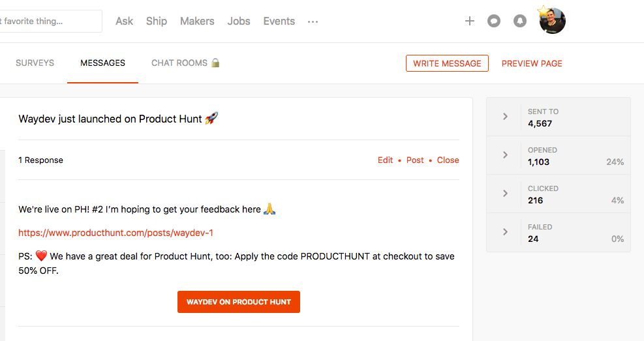Switch to the Surveys tab
The height and width of the screenshot is (341, 644).
[x=35, y=63]
